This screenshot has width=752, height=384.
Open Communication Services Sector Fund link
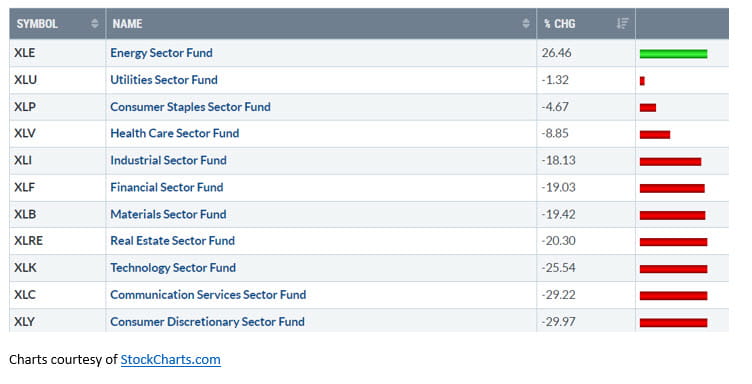coord(208,294)
